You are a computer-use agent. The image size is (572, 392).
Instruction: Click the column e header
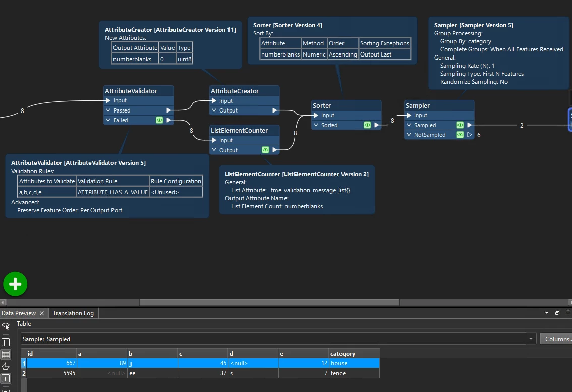pos(304,353)
